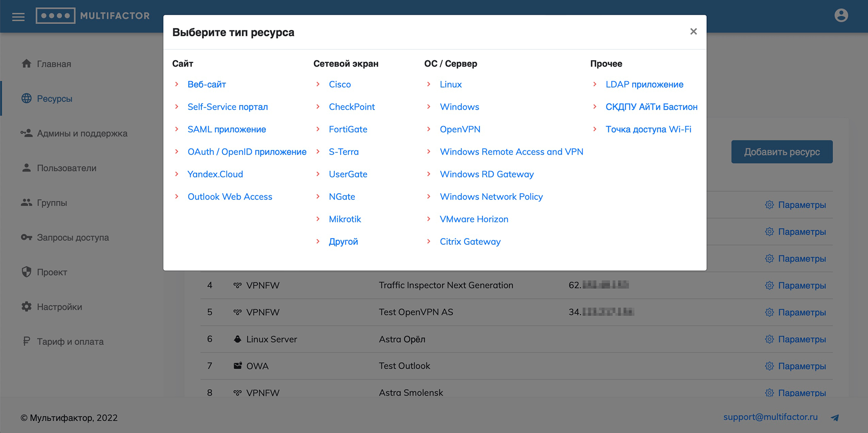Image resolution: width=868 pixels, height=433 pixels.
Task: Open Ресурсы in the sidebar
Action: 54,98
